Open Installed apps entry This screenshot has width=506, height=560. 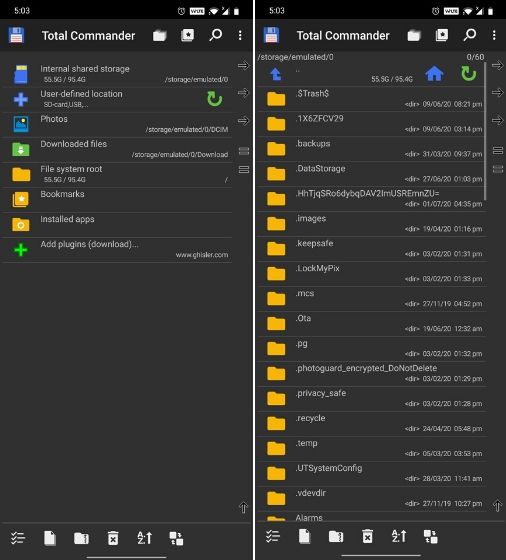click(x=117, y=224)
